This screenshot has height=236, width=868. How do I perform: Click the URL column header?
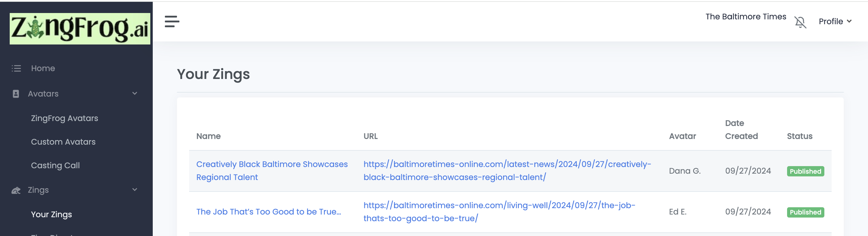click(370, 136)
